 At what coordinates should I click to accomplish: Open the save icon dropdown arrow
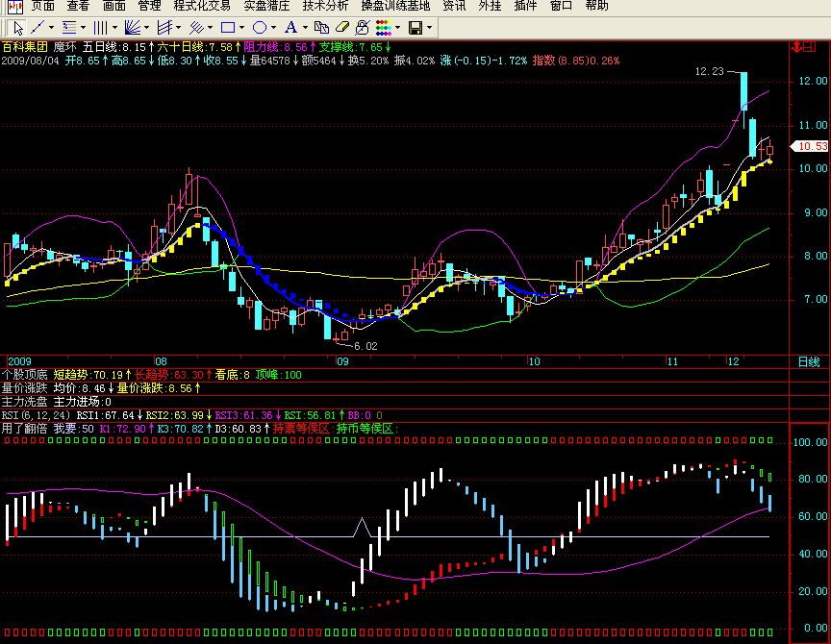click(429, 27)
